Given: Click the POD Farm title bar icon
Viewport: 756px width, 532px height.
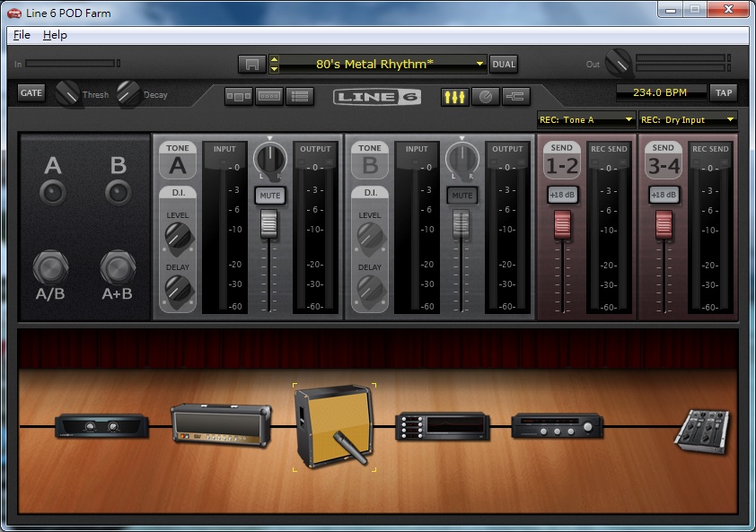Looking at the screenshot, I should coord(14,13).
